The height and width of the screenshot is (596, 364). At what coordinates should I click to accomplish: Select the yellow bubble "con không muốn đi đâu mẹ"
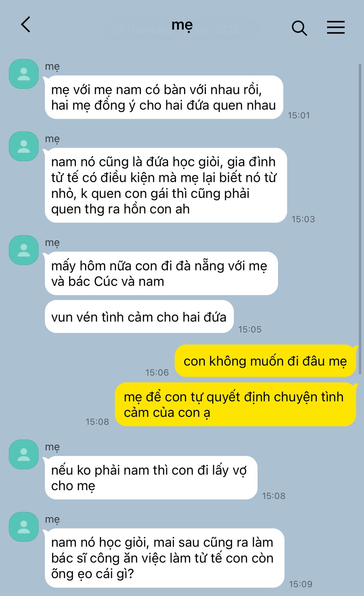point(265,361)
